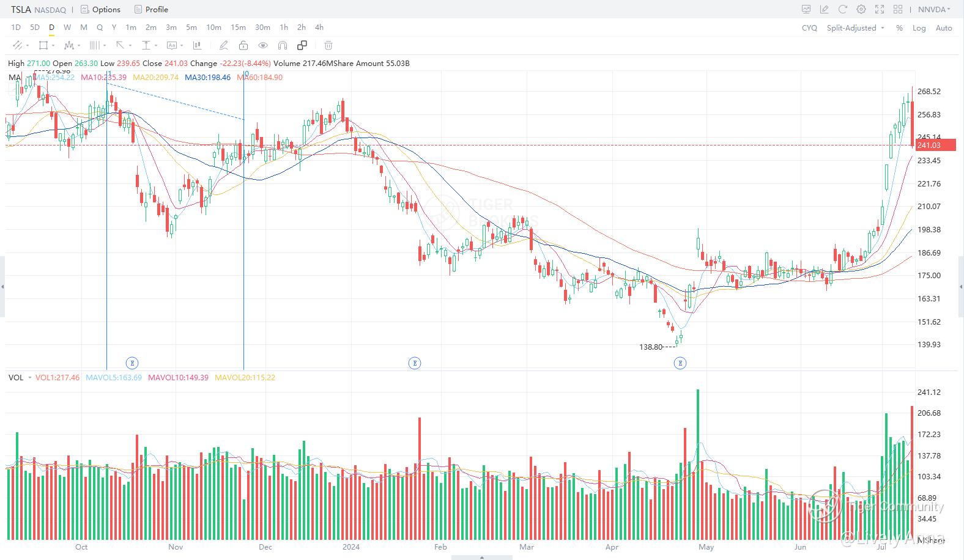Screen dimensions: 964x560
Task: Toggle the Log price scale
Action: pos(919,28)
